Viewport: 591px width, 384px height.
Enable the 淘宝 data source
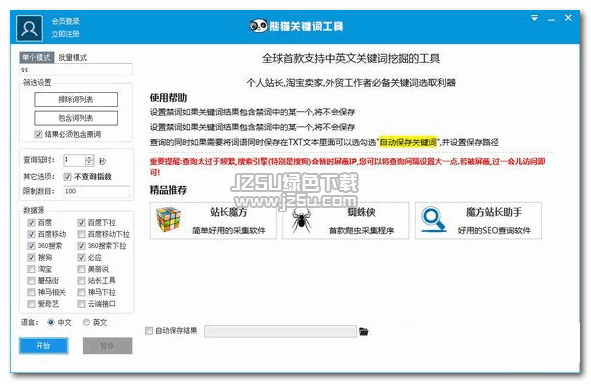click(x=31, y=269)
